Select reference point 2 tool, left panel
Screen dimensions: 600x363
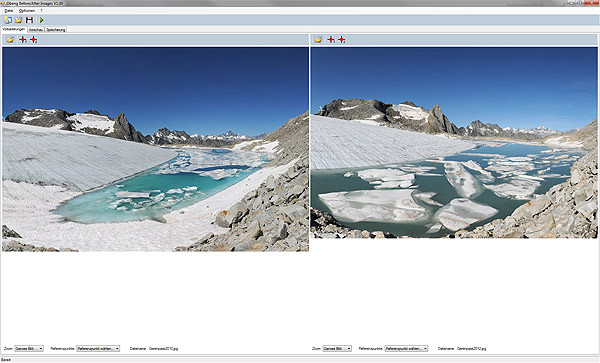click(x=34, y=39)
